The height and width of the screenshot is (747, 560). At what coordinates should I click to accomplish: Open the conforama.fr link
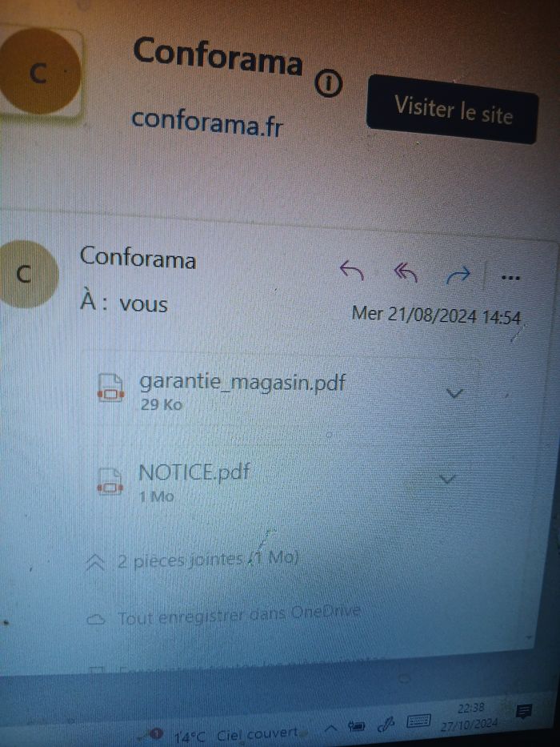pos(207,122)
